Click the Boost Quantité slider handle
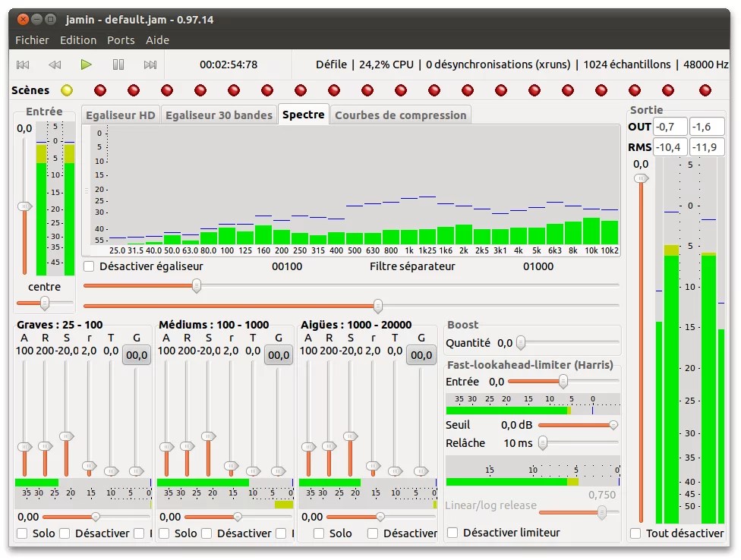Screen dimensions: 741x560 point(521,343)
